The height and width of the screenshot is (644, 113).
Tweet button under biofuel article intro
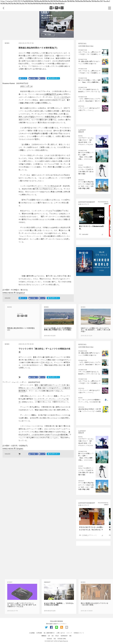pos(23,78)
